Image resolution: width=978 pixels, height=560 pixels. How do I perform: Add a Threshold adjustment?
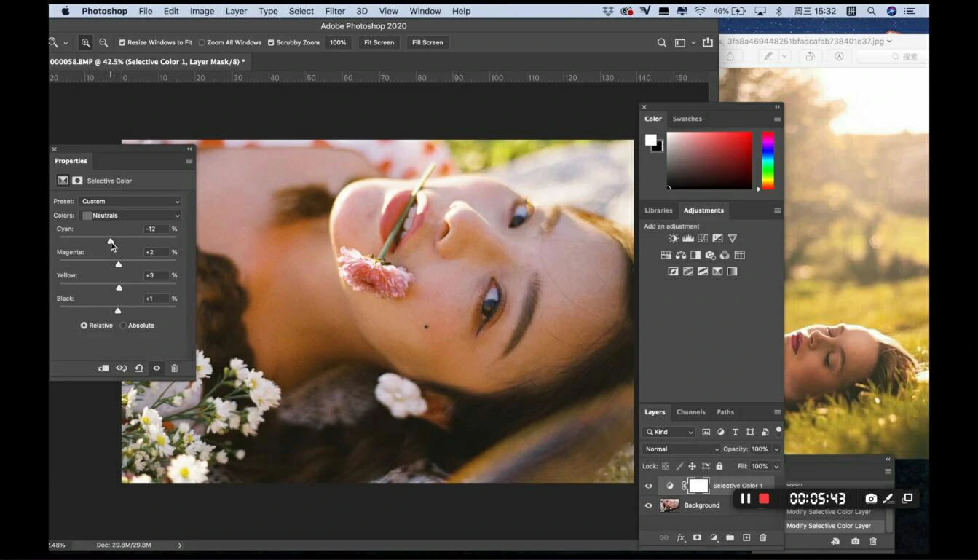tap(703, 272)
